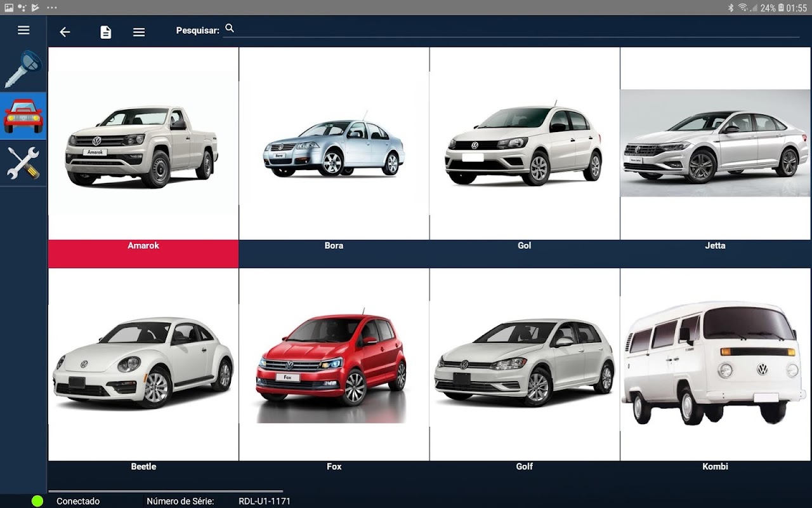Screen dimensions: 812x508
Task: Select the red car vehicles sidebar icon
Action: click(x=23, y=116)
